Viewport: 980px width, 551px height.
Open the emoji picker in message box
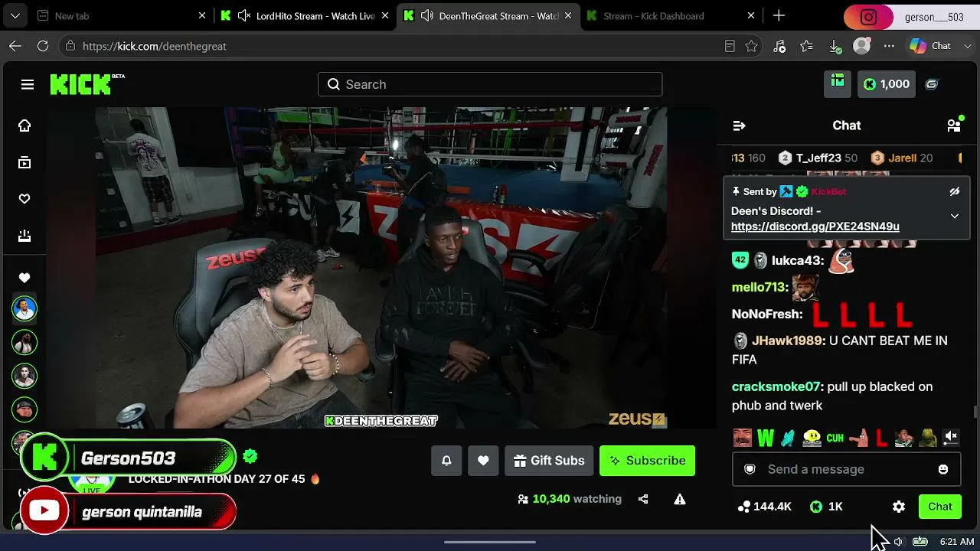coord(943,469)
